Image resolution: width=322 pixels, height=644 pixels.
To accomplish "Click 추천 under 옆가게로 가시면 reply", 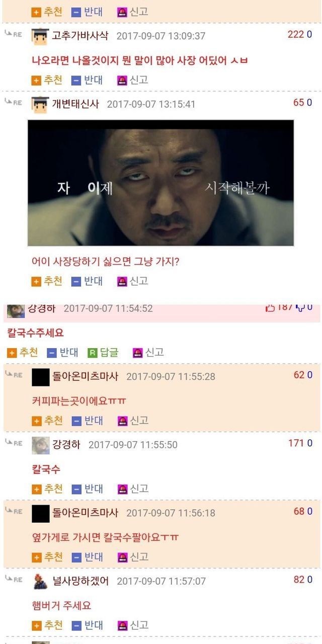I will 47,557.
